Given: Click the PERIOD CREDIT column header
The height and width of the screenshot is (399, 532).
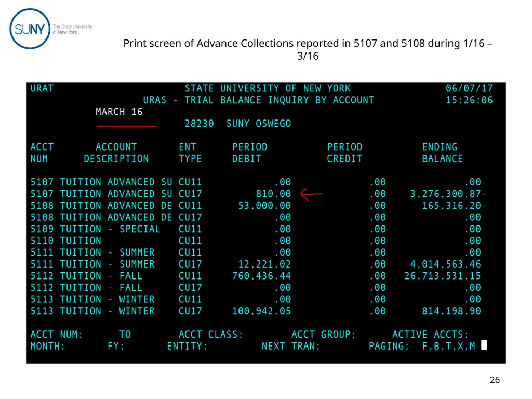Looking at the screenshot, I should [345, 153].
